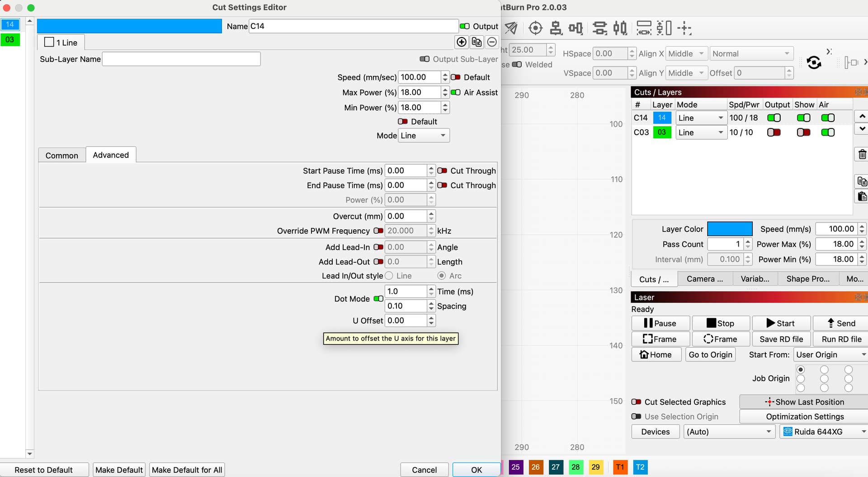Click the remove sub-layer minus icon
The height and width of the screenshot is (477, 868).
pyautogui.click(x=492, y=42)
